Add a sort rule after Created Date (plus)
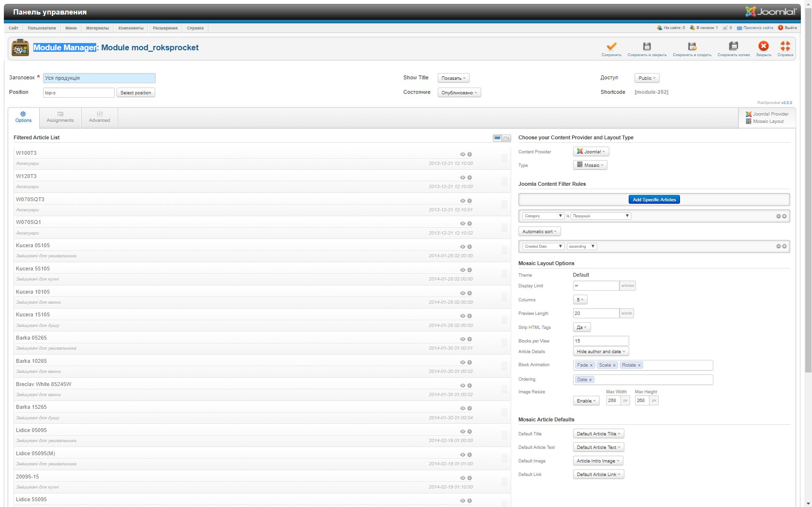This screenshot has width=812, height=507. (784, 246)
